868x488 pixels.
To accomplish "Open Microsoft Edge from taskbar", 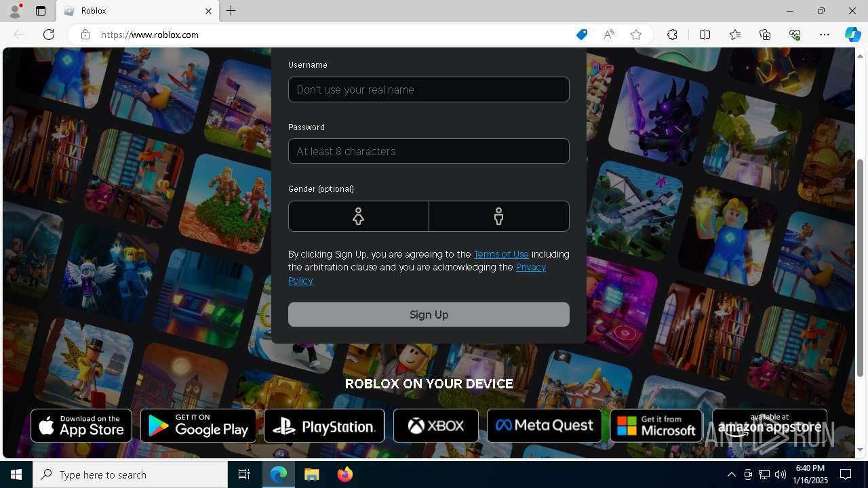I will point(279,474).
